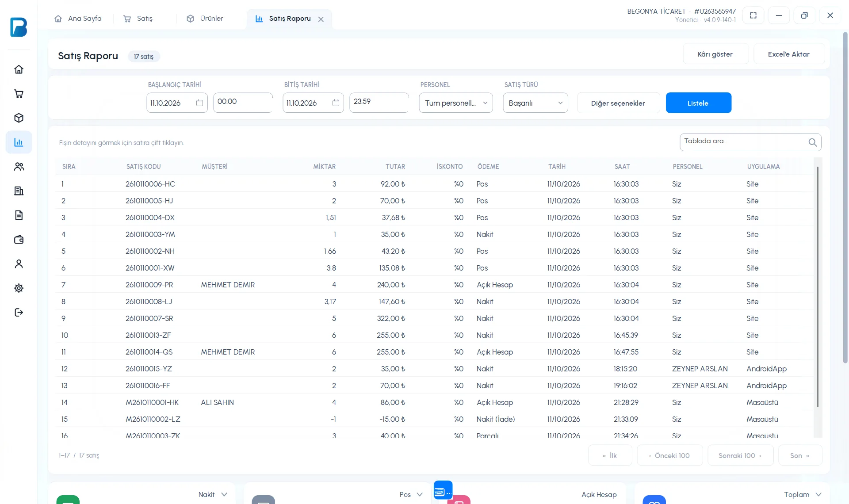Open the home icon in sidebar
The height and width of the screenshot is (504, 849).
tap(19, 69)
